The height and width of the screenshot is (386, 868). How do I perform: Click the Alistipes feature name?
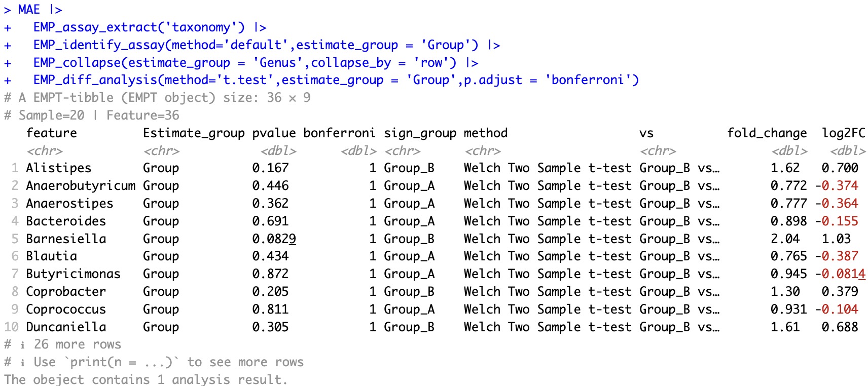(x=58, y=168)
